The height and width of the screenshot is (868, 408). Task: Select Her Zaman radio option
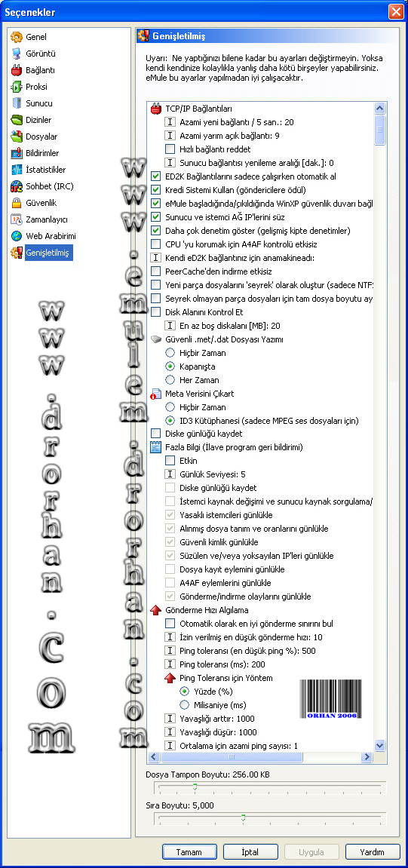[170, 380]
